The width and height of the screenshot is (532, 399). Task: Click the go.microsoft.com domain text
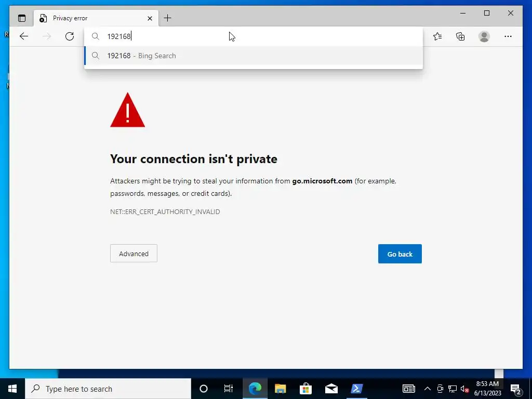[322, 181]
